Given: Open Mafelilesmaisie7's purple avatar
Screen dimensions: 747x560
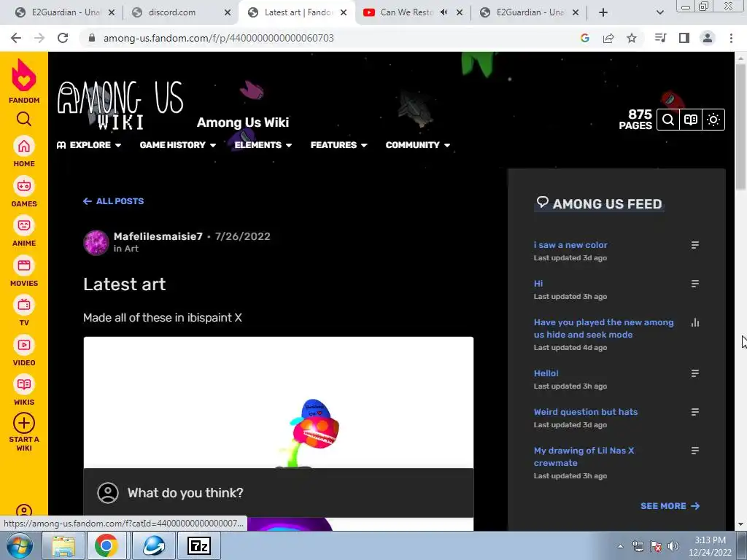Looking at the screenshot, I should [96, 242].
